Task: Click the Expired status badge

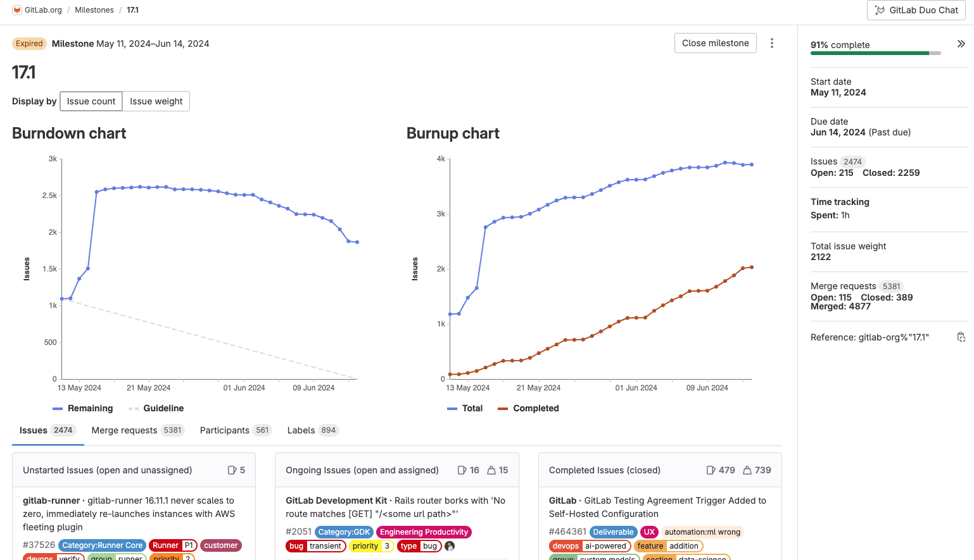Action: click(x=29, y=44)
